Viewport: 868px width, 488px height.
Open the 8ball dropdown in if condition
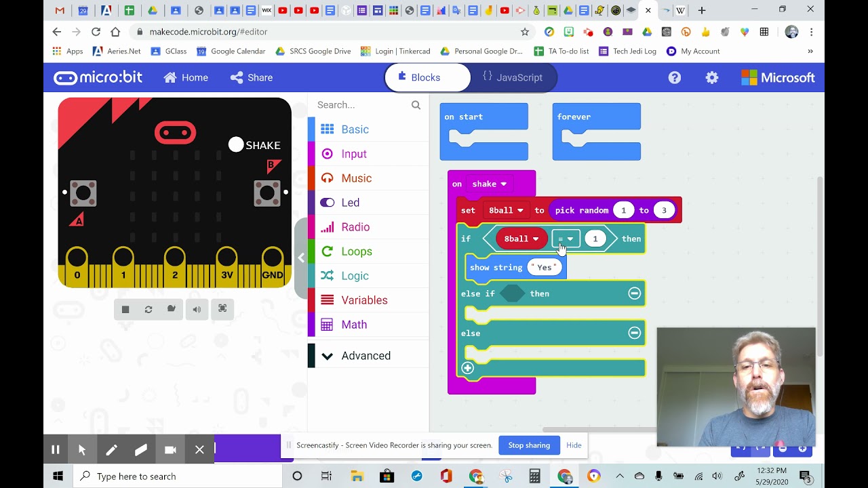(x=521, y=239)
